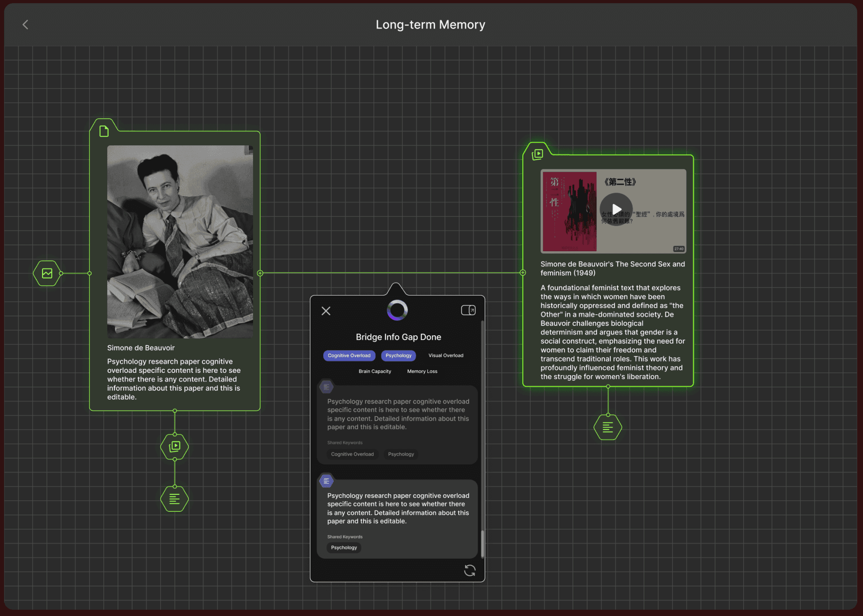Select the Brain Capacity keyword
This screenshot has width=863, height=616.
pyautogui.click(x=375, y=371)
